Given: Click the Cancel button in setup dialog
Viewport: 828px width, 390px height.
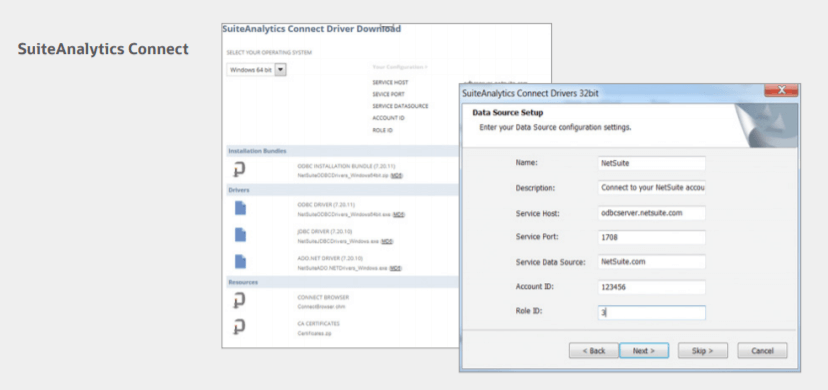Looking at the screenshot, I should [763, 351].
